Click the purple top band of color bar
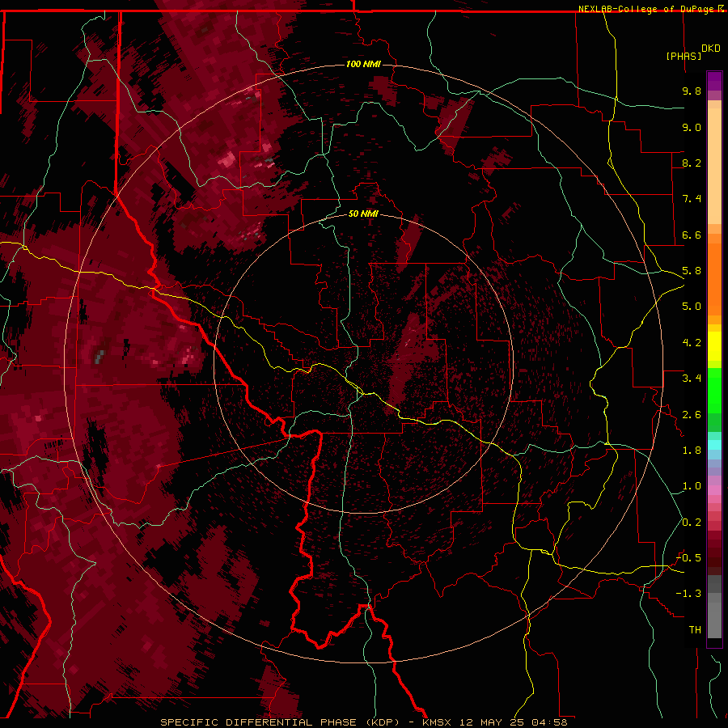The height and width of the screenshot is (728, 728). (x=714, y=81)
